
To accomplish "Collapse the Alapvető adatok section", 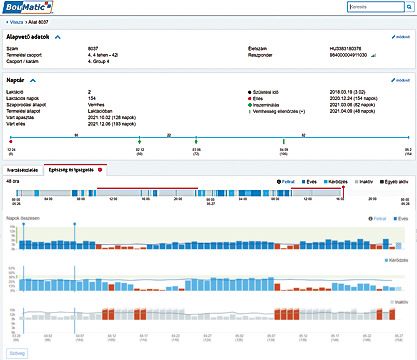I will click(58, 37).
